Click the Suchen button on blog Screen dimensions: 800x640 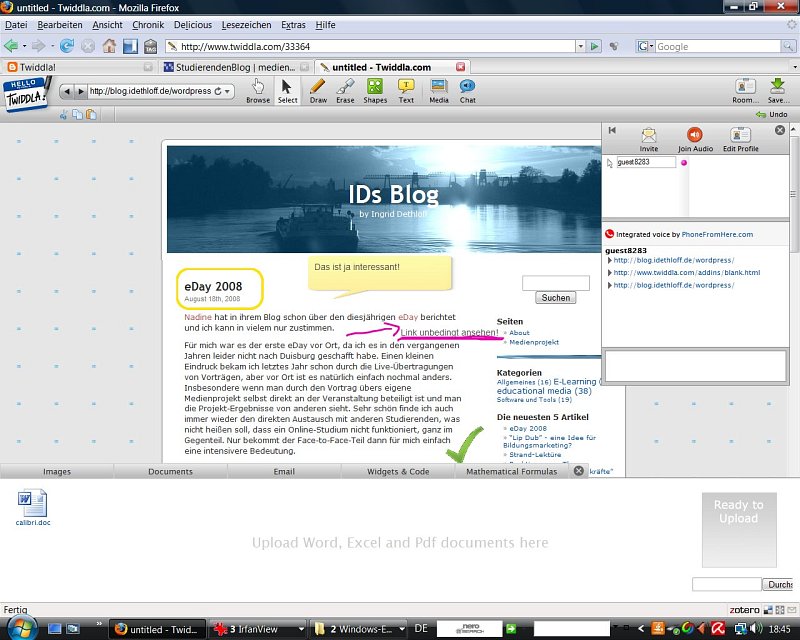[556, 298]
